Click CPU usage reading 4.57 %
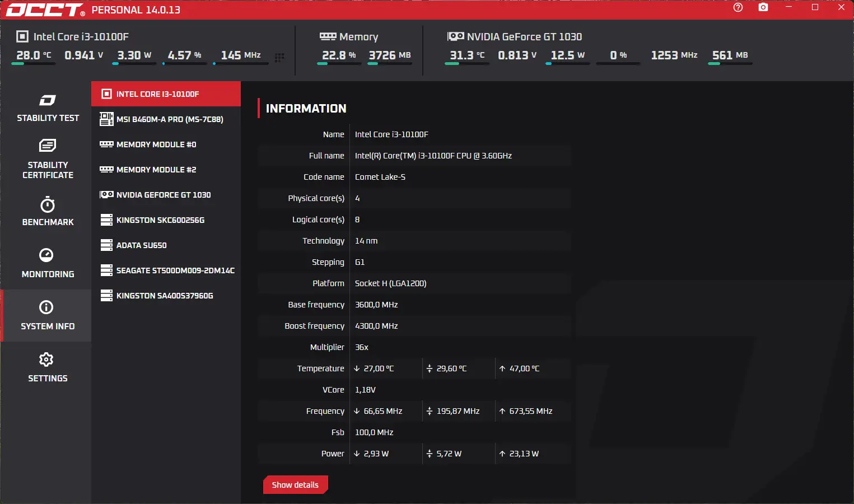The height and width of the screenshot is (504, 854). 184,55
